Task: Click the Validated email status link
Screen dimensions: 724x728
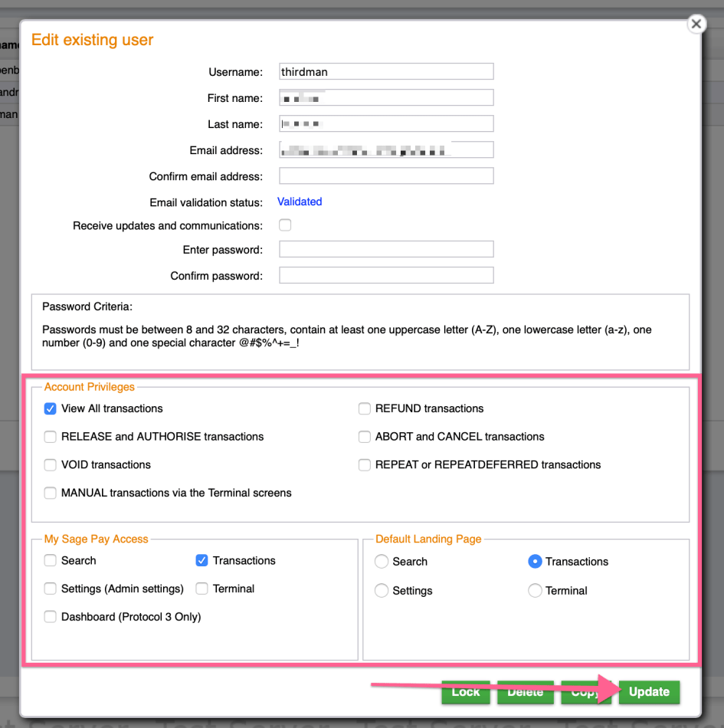Action: 300,202
